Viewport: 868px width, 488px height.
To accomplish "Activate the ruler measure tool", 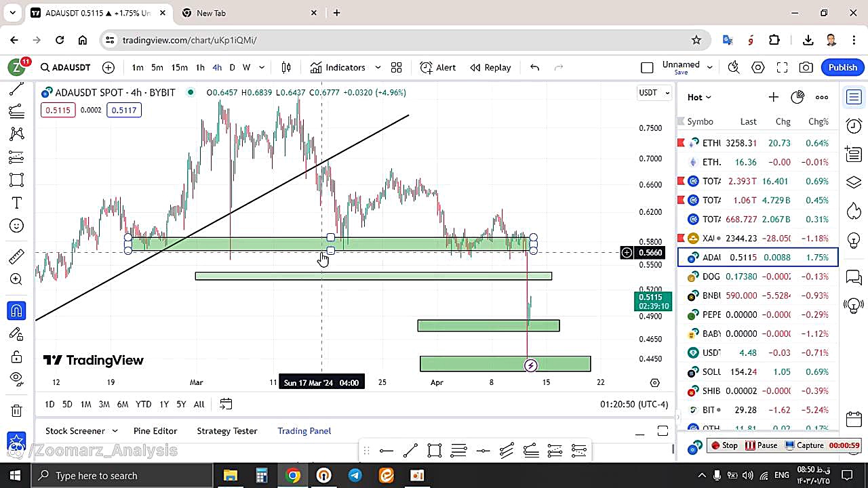I will [x=17, y=257].
